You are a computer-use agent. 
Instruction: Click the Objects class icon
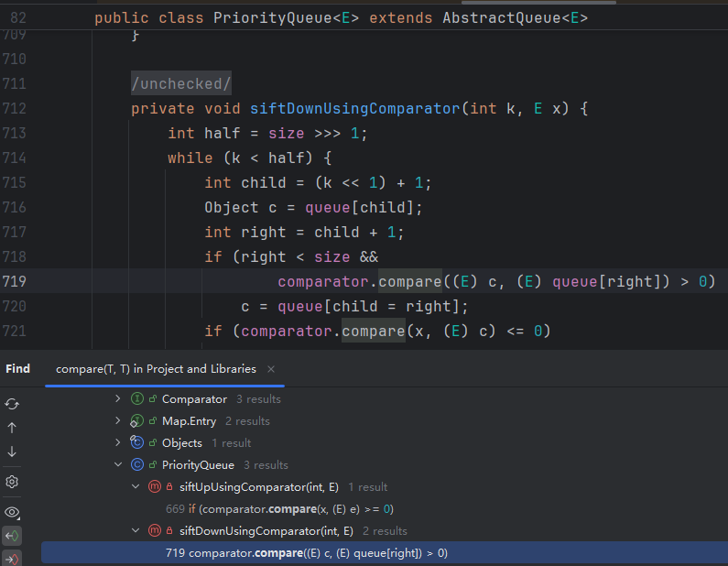coord(137,443)
